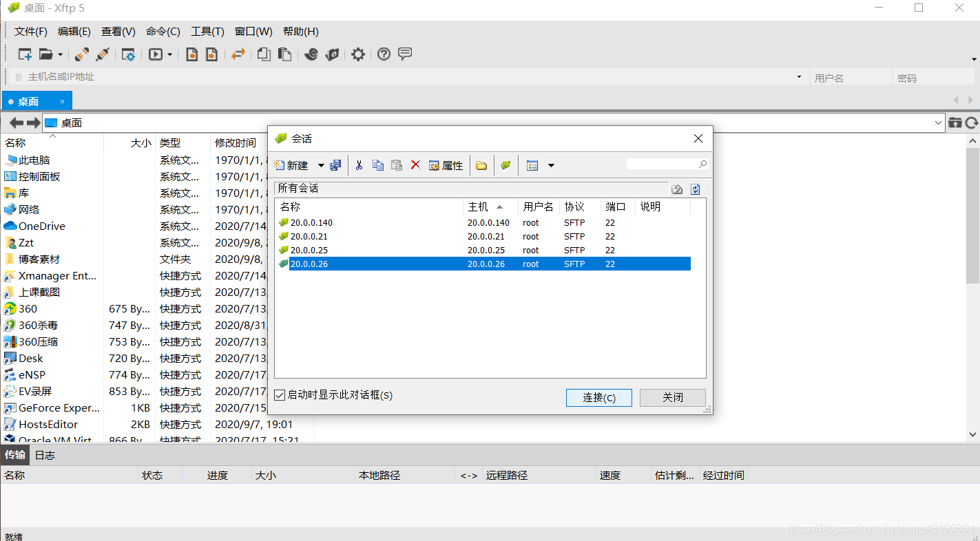Click the orange synchronize arrows icon
Viewport: 980px width, 541px height.
[x=238, y=54]
